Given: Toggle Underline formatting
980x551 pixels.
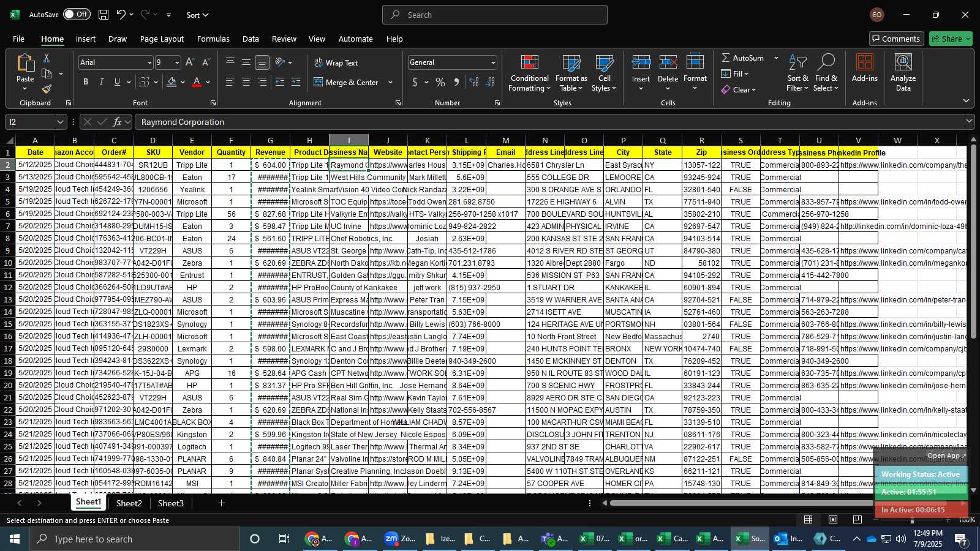Looking at the screenshot, I should [117, 82].
